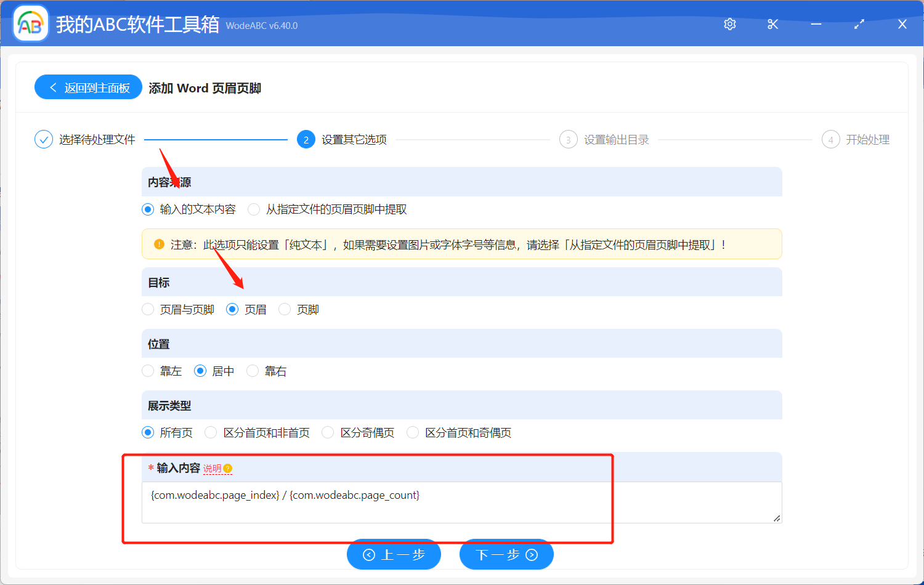This screenshot has width=924, height=585.
Task: Click the blue checkmark icon on 选择待处理文件 step
Action: pyautogui.click(x=43, y=139)
